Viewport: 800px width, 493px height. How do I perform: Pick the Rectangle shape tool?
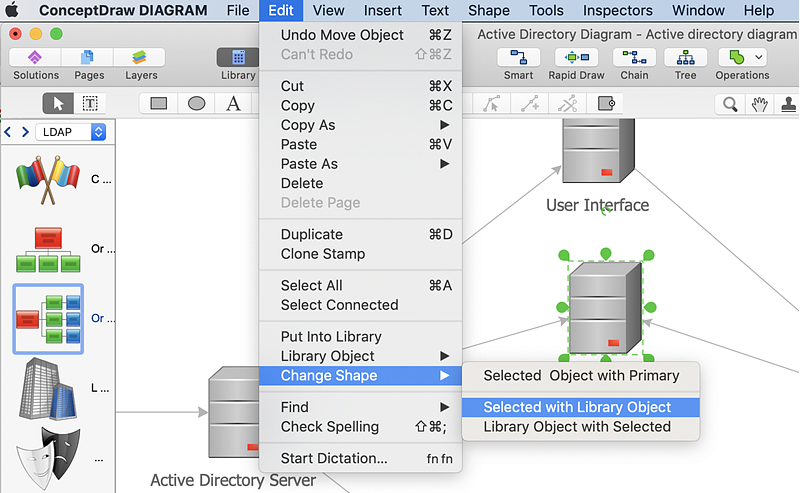pos(158,103)
